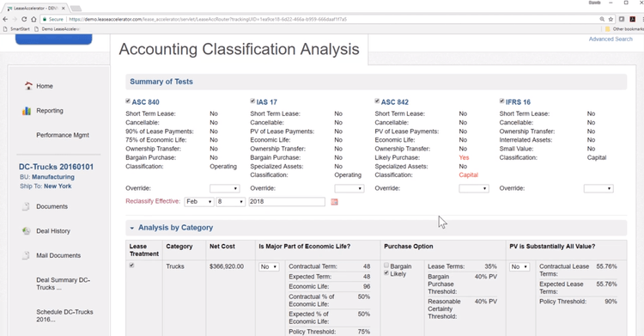
Task: Open the Other bookmarks folder
Action: coord(624,29)
